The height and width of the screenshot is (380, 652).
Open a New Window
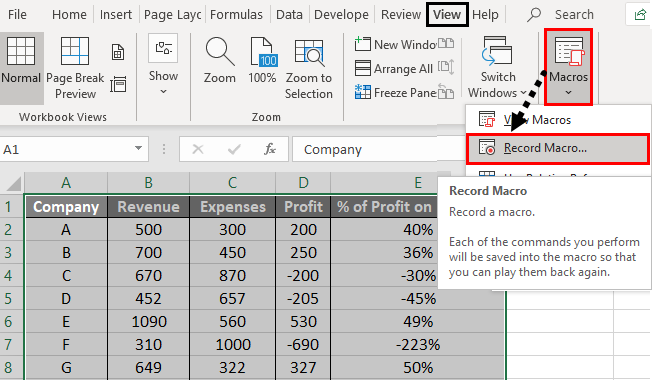(395, 44)
